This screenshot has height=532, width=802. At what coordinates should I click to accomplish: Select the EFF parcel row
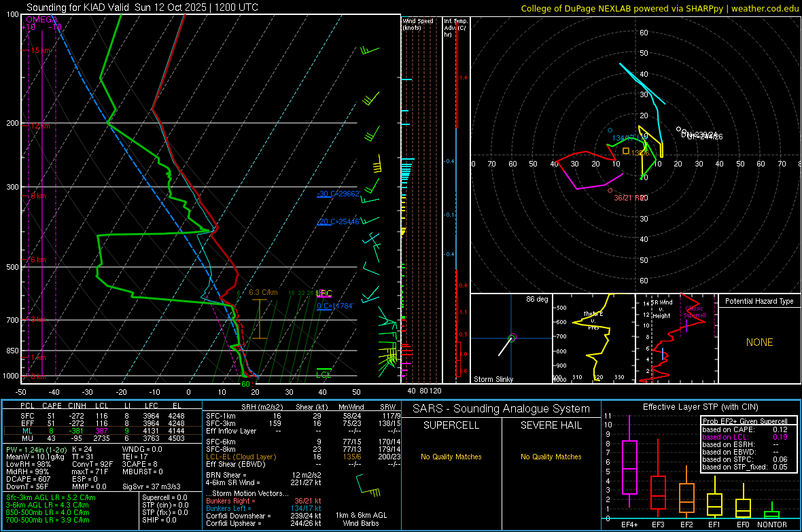pos(103,423)
